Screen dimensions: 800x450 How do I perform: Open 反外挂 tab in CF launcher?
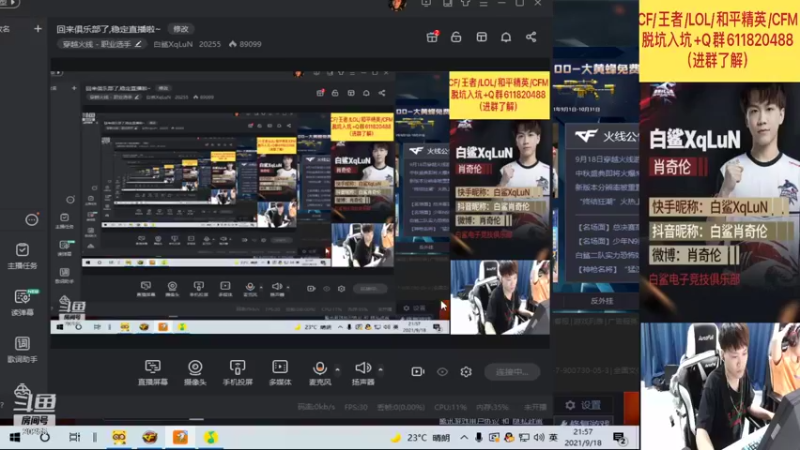click(602, 301)
